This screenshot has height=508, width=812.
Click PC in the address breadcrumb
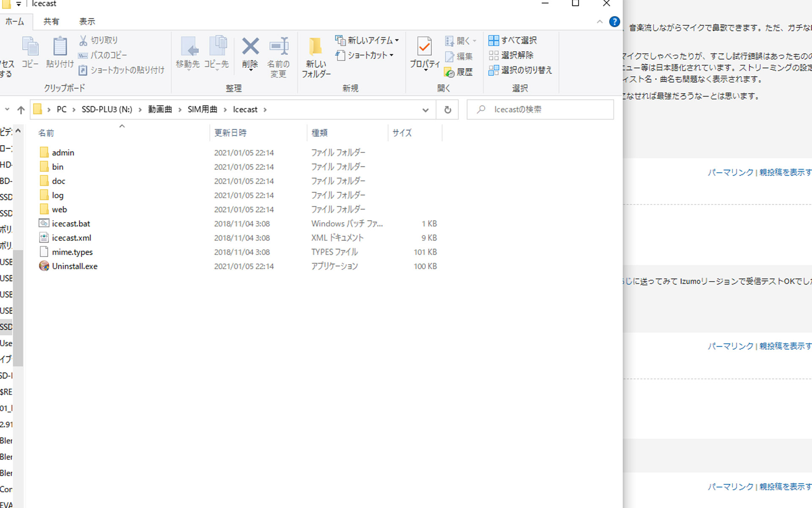pos(62,110)
